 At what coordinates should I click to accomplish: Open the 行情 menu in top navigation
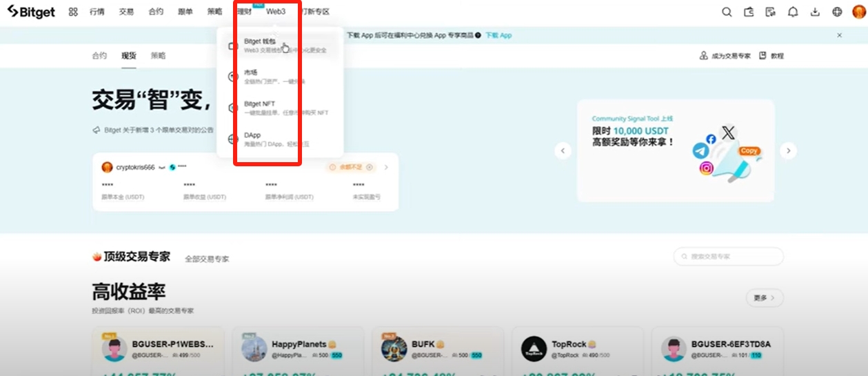[x=97, y=12]
